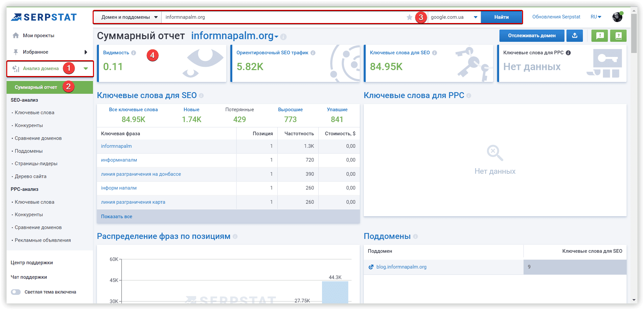
Task: Click the export upload icon button
Action: [x=574, y=36]
